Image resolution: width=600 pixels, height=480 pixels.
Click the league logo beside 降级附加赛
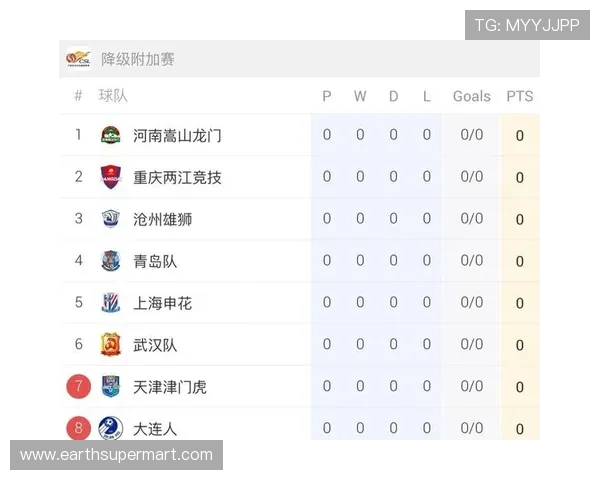pos(78,59)
